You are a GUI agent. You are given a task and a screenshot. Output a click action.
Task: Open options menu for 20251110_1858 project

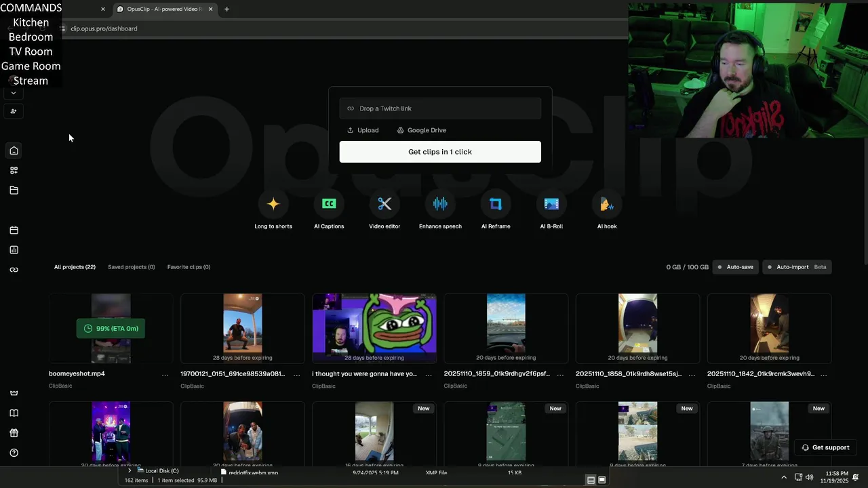pyautogui.click(x=692, y=374)
